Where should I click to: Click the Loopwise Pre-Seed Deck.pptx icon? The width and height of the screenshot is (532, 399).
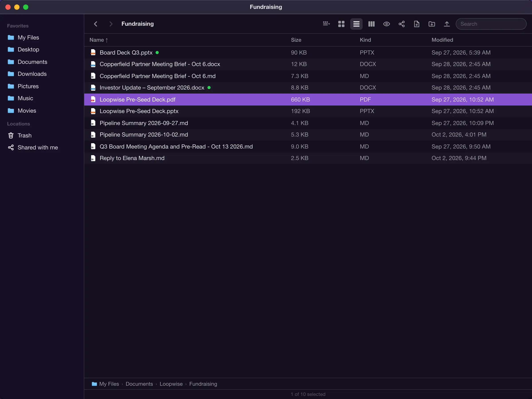93,111
